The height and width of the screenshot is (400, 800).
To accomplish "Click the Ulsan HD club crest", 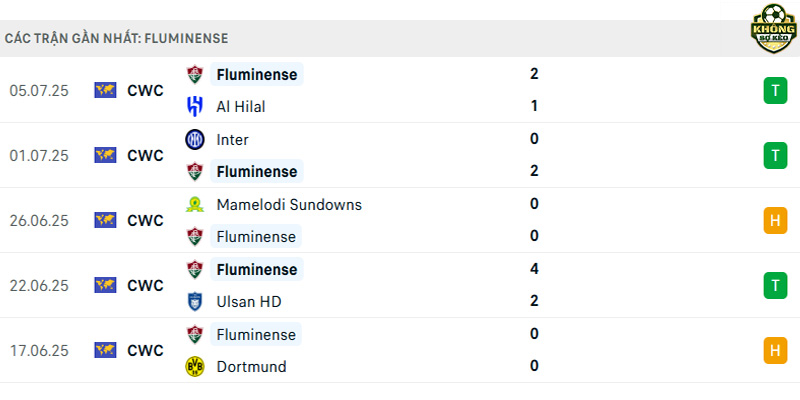I will click(x=195, y=302).
